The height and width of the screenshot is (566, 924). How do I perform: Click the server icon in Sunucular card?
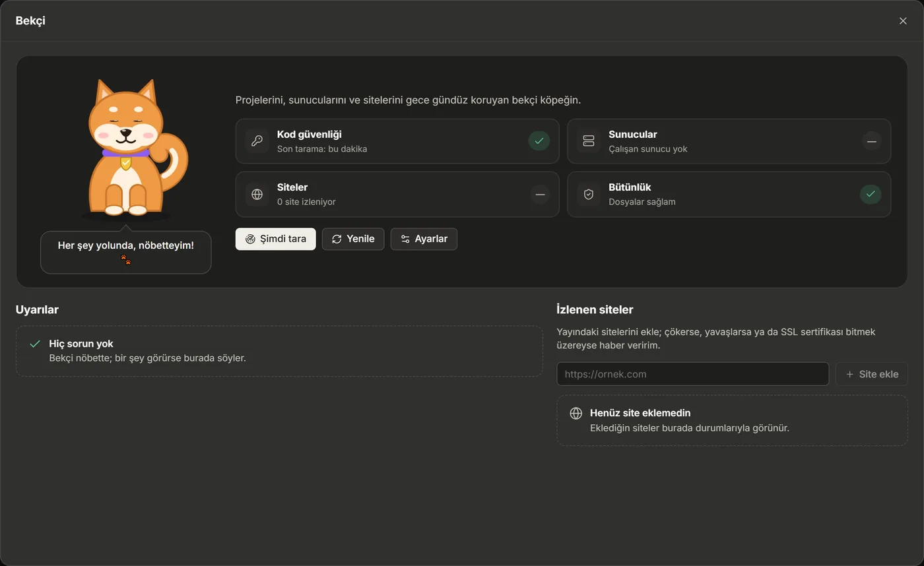pyautogui.click(x=589, y=141)
